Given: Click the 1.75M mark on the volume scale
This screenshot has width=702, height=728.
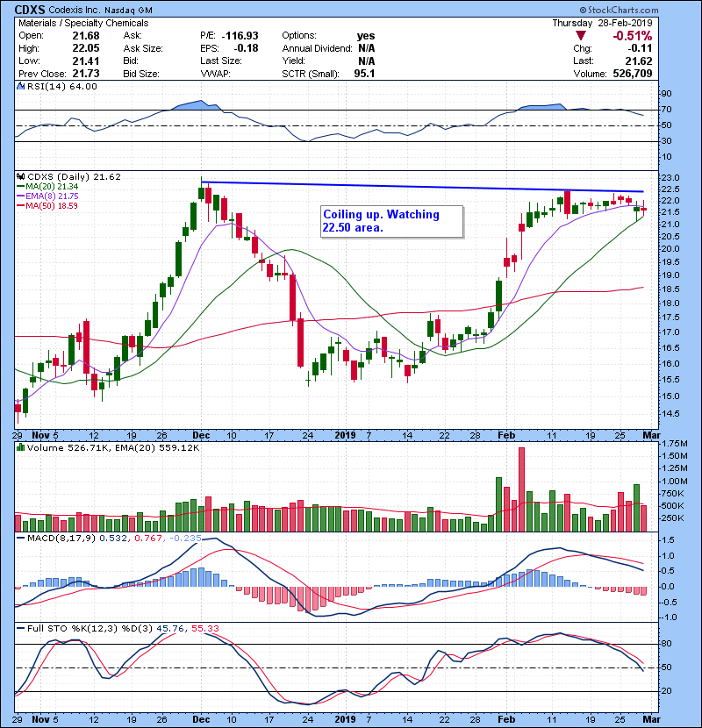Looking at the screenshot, I should [x=674, y=444].
